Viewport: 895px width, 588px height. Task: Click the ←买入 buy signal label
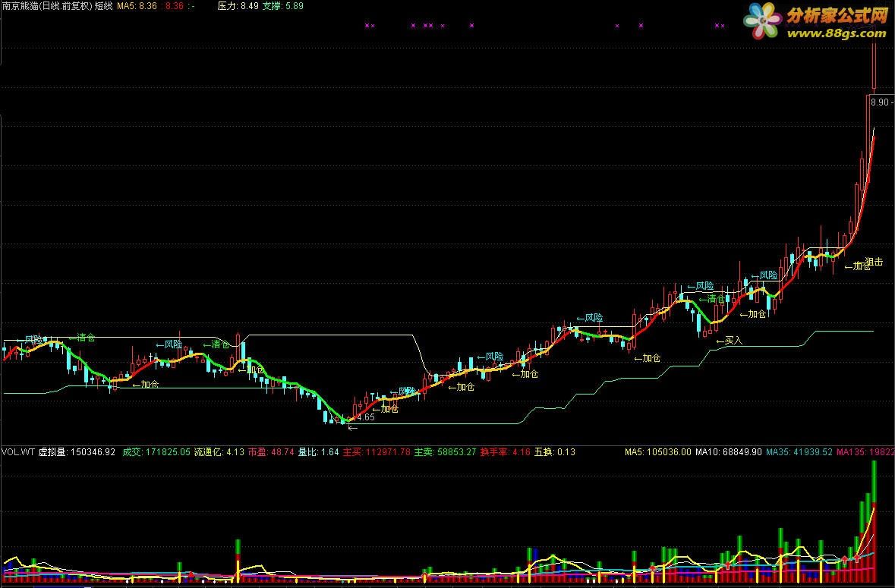click(x=730, y=341)
